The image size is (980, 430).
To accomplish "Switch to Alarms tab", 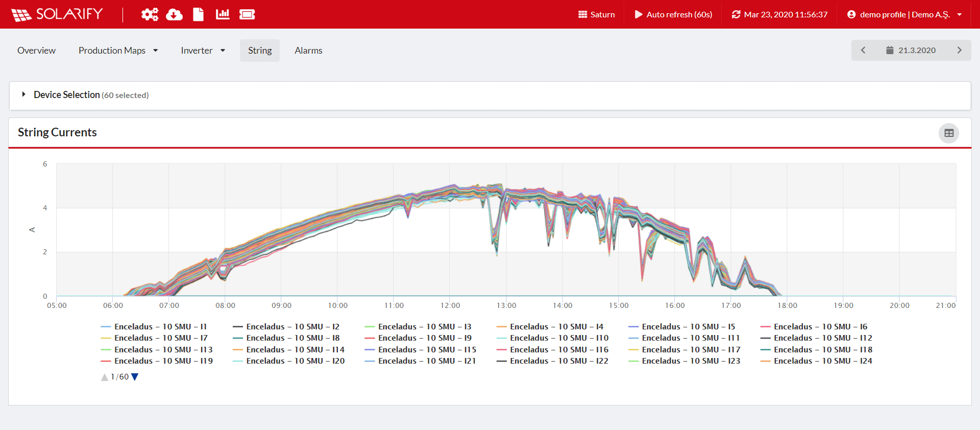I will click(x=308, y=51).
